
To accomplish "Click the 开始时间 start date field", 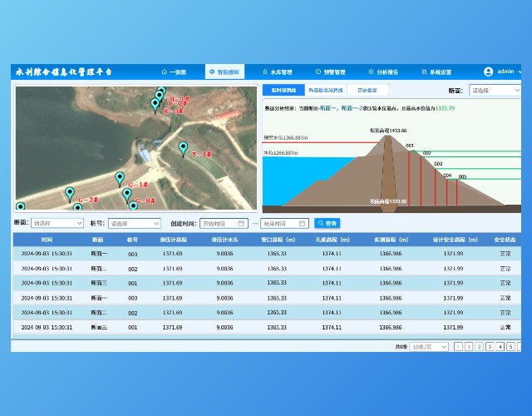I will coord(219,223).
